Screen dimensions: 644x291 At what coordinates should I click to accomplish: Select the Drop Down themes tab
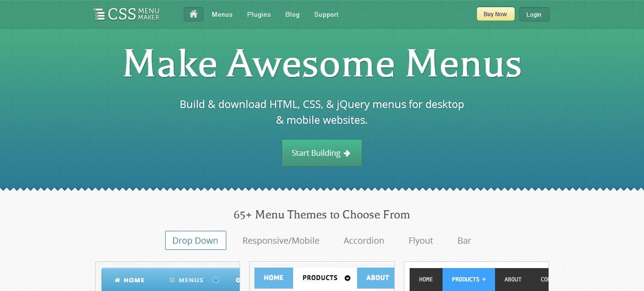pyautogui.click(x=195, y=240)
